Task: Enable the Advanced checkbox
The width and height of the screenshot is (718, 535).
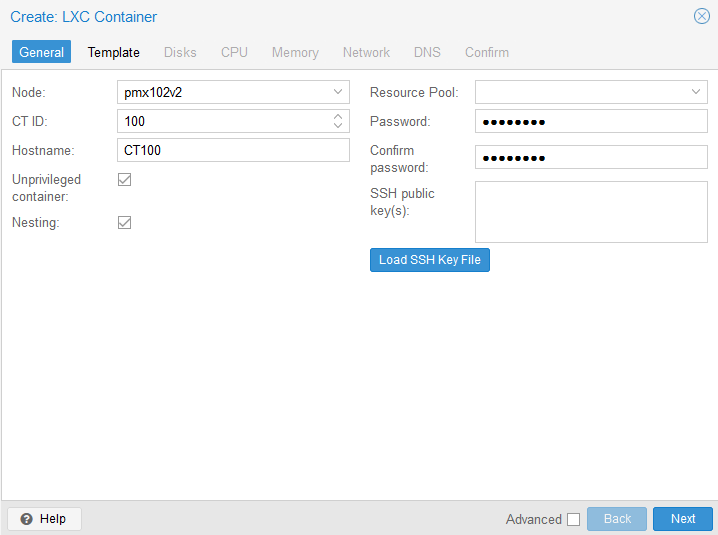Action: tap(573, 519)
